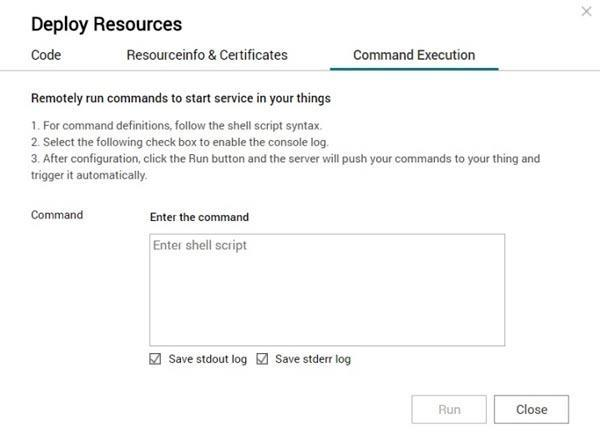Screen dimensions: 600x442
Task: Disable the Save stderr log checkbox
Action: tap(263, 359)
